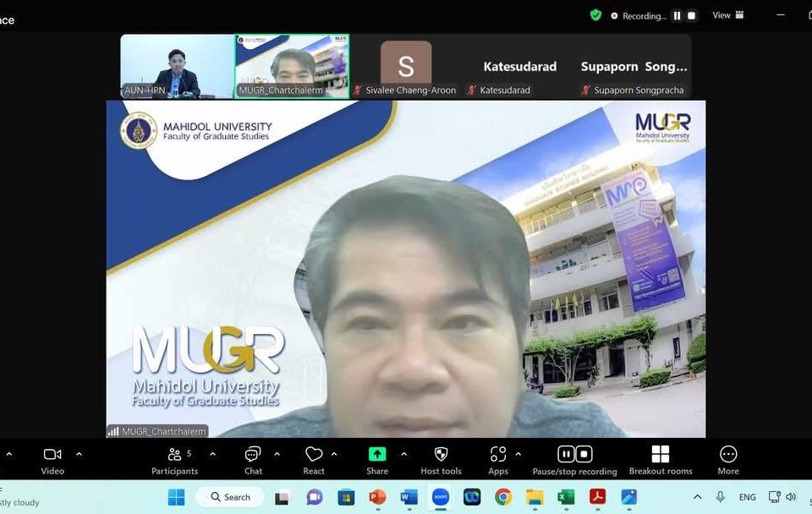This screenshot has width=812, height=514.
Task: Open network settings in system tray
Action: tap(774, 497)
